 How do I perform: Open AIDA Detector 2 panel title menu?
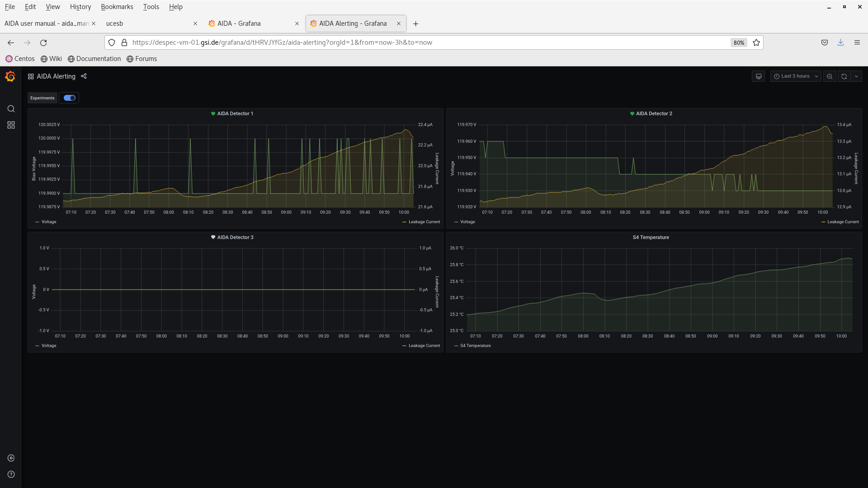(x=654, y=114)
